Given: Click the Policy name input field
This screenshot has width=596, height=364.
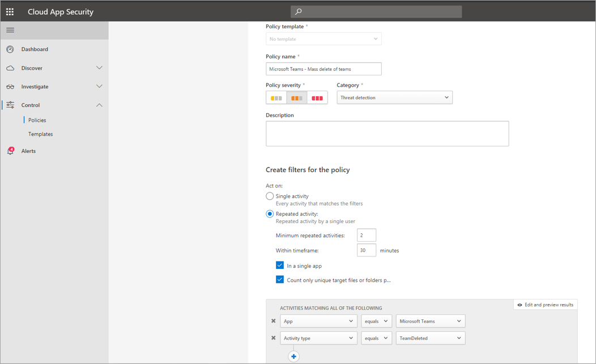Looking at the screenshot, I should pos(323,68).
